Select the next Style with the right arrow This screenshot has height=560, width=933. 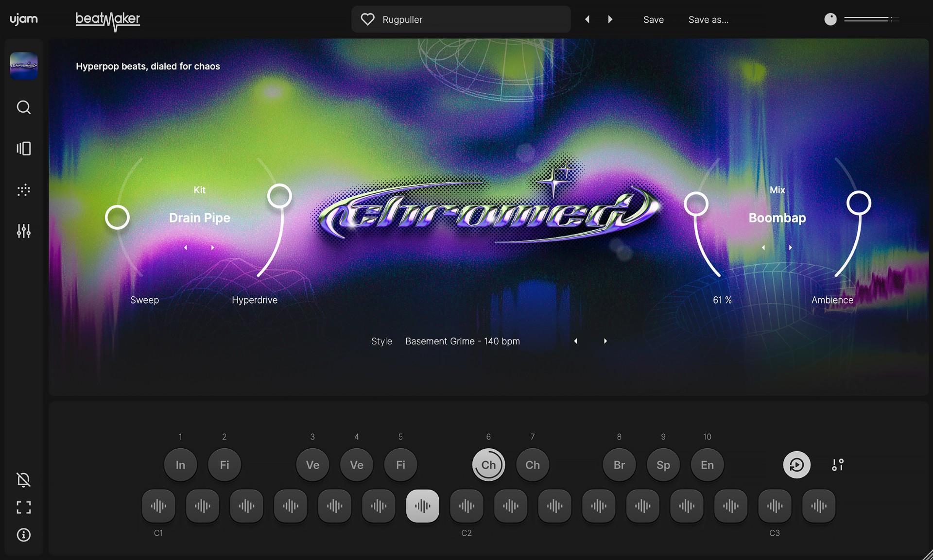(605, 341)
